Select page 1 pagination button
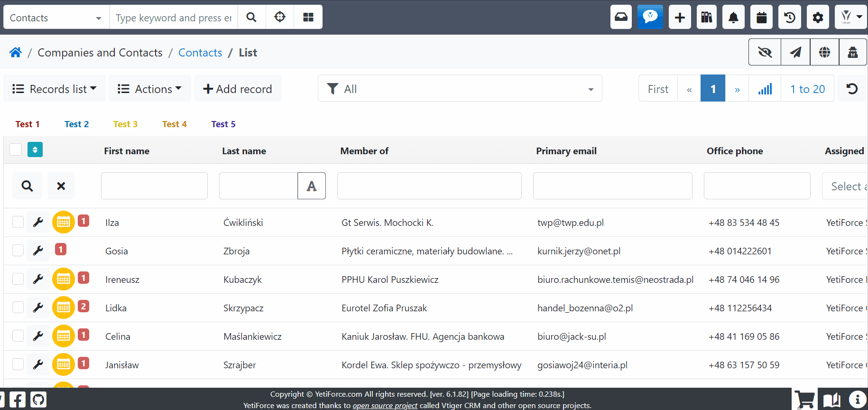The height and width of the screenshot is (410, 868). click(713, 89)
